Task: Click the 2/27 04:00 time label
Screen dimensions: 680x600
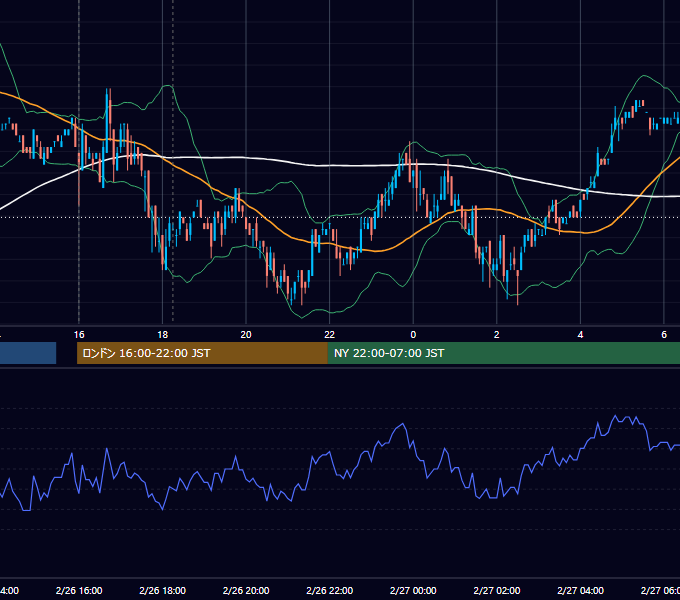Action: click(580, 590)
